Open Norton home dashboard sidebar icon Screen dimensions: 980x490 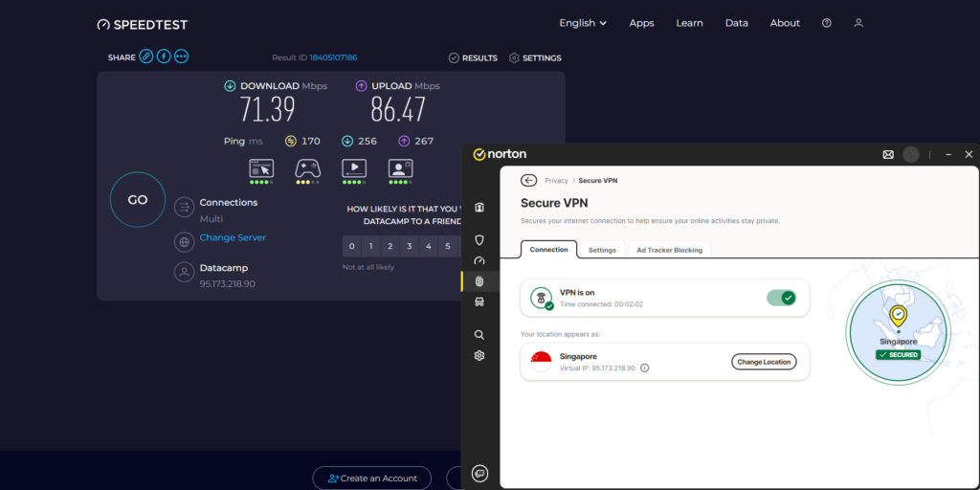click(479, 208)
